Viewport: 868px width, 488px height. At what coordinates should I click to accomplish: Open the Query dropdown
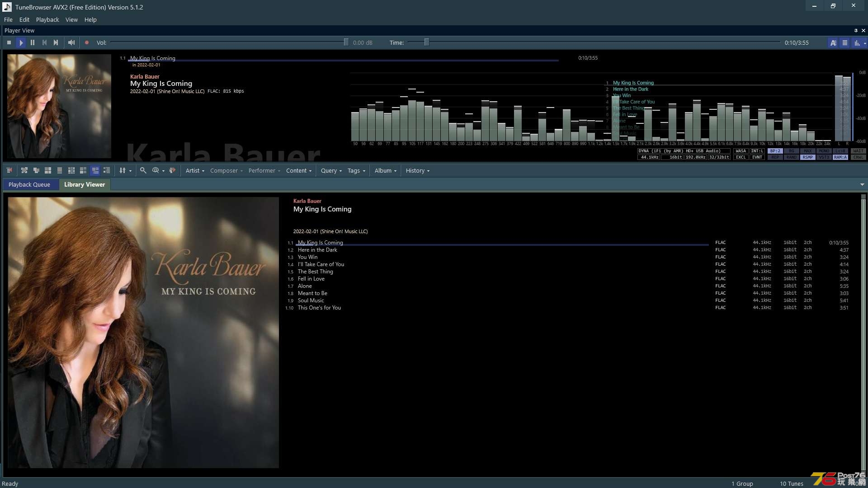click(331, 170)
